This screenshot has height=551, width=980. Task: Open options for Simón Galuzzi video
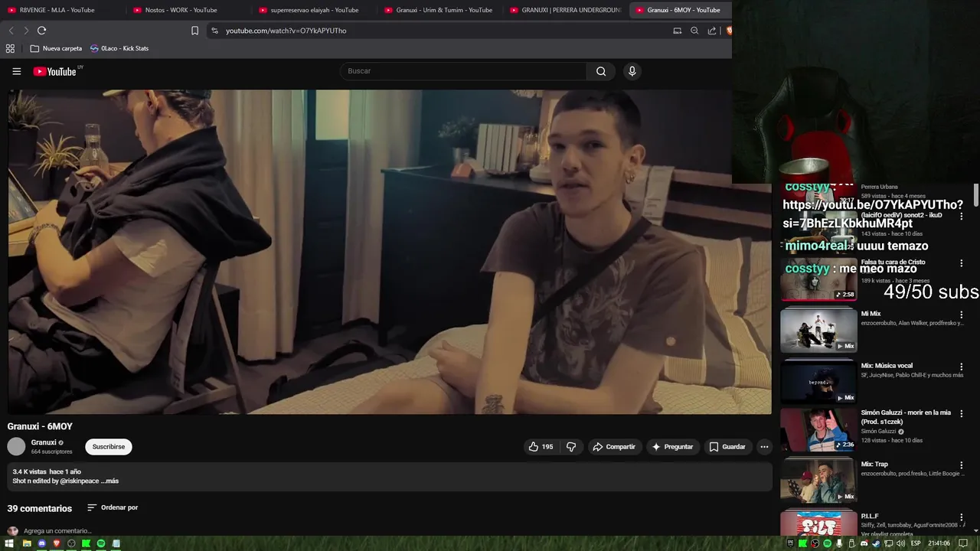[x=962, y=413]
